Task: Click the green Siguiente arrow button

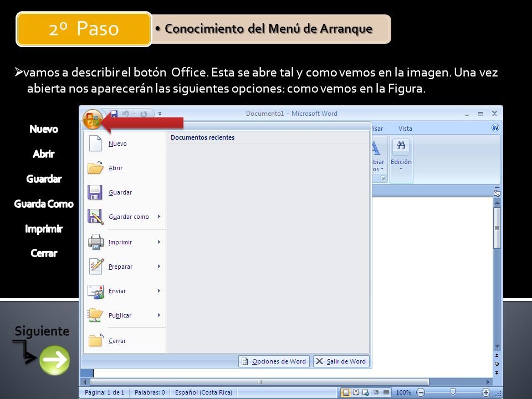Action: coord(55,360)
